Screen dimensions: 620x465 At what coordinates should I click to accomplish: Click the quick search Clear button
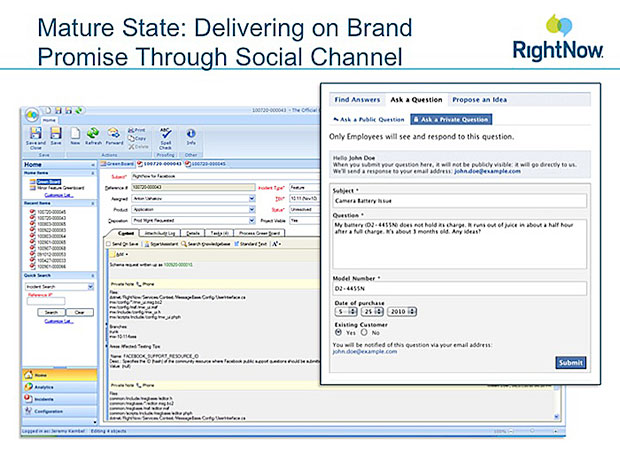79,312
